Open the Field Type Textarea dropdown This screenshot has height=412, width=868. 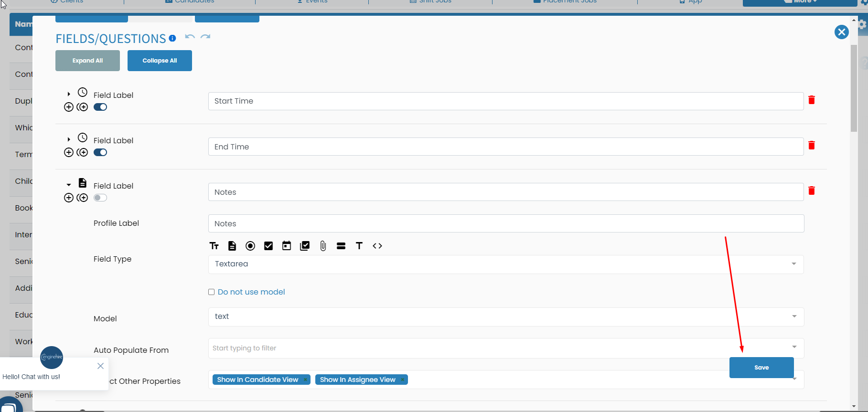(506, 264)
